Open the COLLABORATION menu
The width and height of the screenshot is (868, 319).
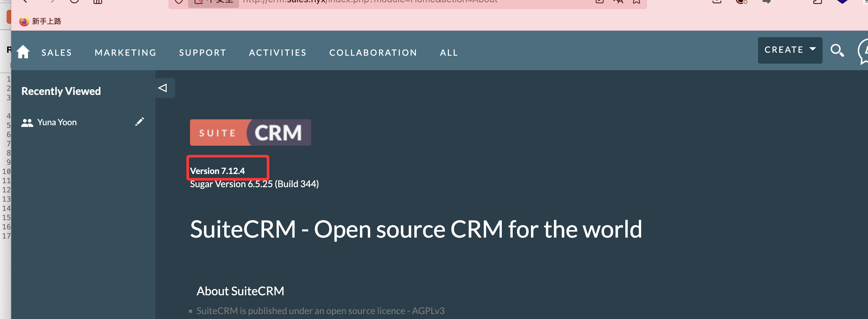373,53
